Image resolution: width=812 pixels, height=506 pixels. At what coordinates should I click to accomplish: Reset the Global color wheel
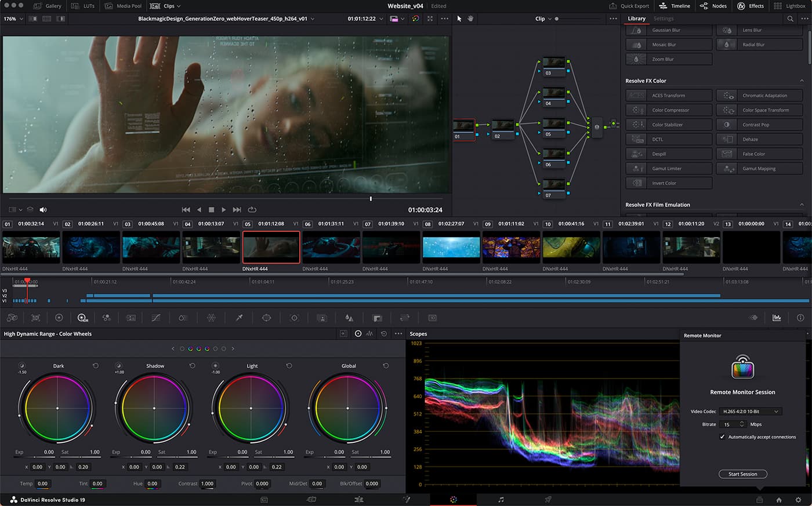[x=386, y=366]
